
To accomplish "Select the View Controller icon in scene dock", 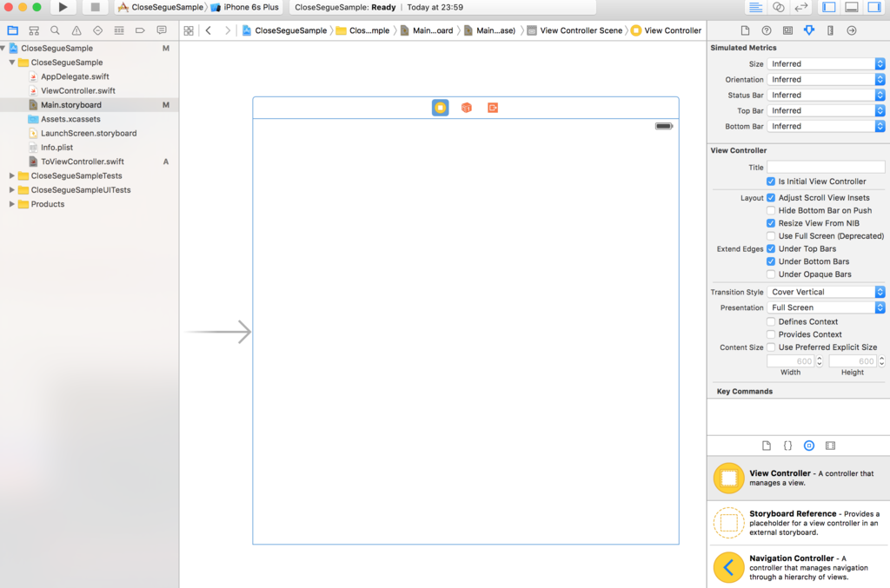I will pyautogui.click(x=440, y=108).
